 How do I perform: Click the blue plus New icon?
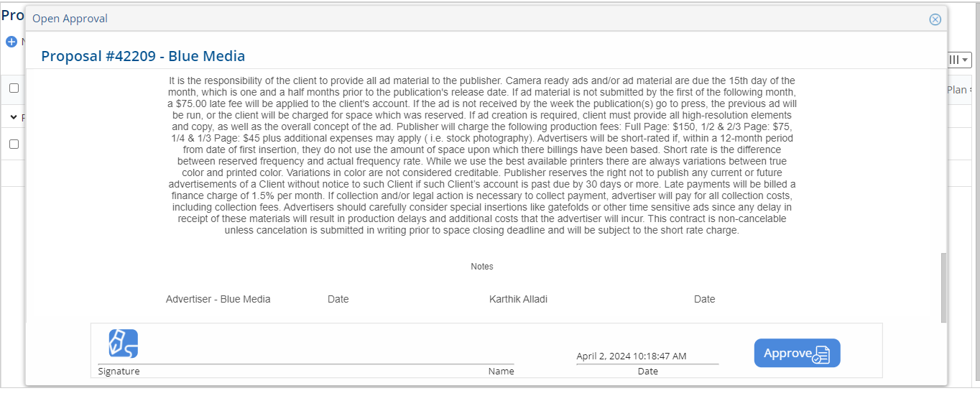pyautogui.click(x=11, y=42)
